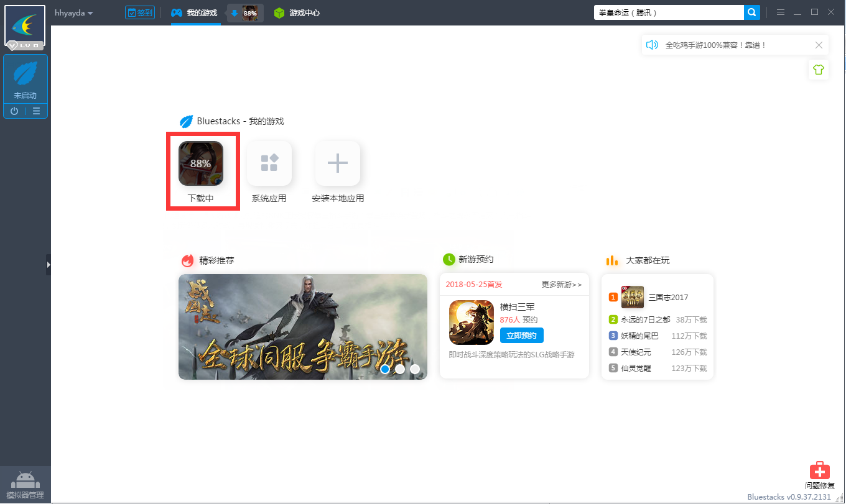The height and width of the screenshot is (504, 846).
Task: Open the hamburger main menu
Action: [x=780, y=12]
